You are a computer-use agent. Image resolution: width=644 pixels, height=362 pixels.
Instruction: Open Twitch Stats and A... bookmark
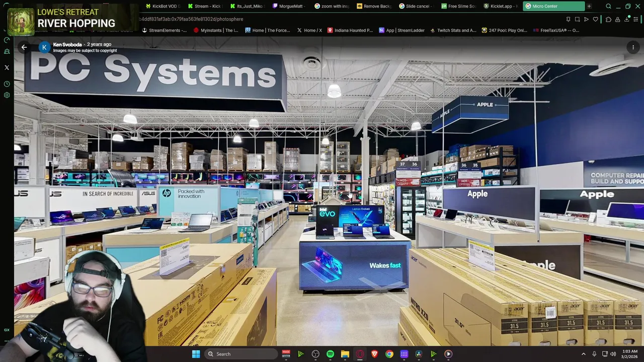click(x=453, y=30)
